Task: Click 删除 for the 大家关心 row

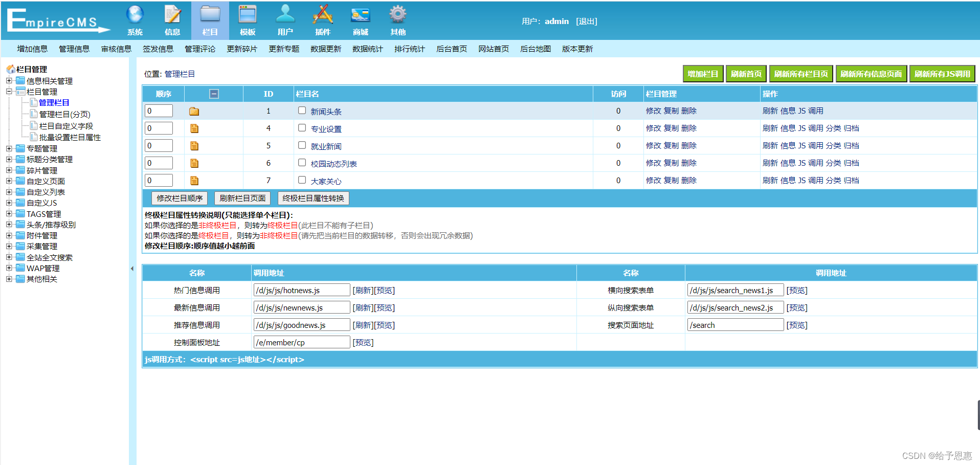Action: tap(689, 180)
